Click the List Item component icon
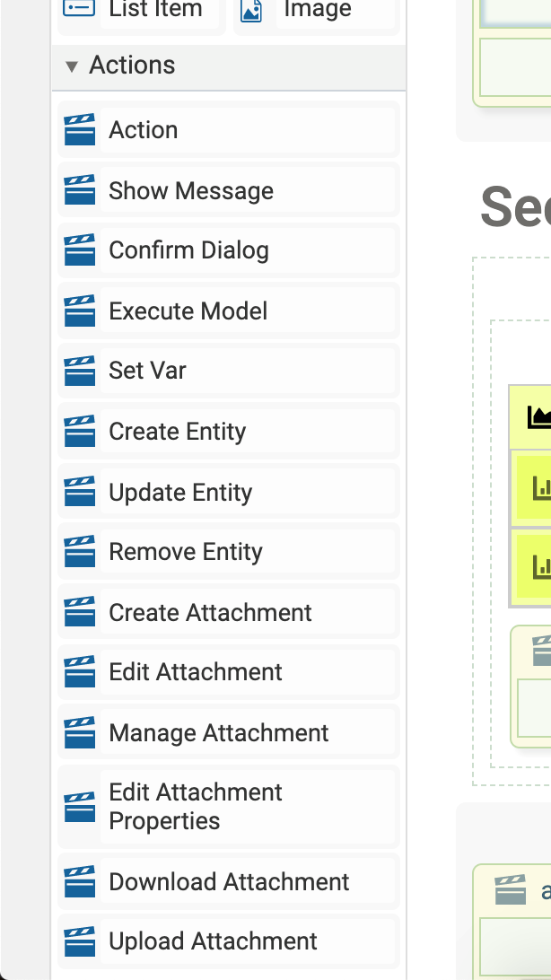The height and width of the screenshot is (980, 551). click(x=80, y=10)
